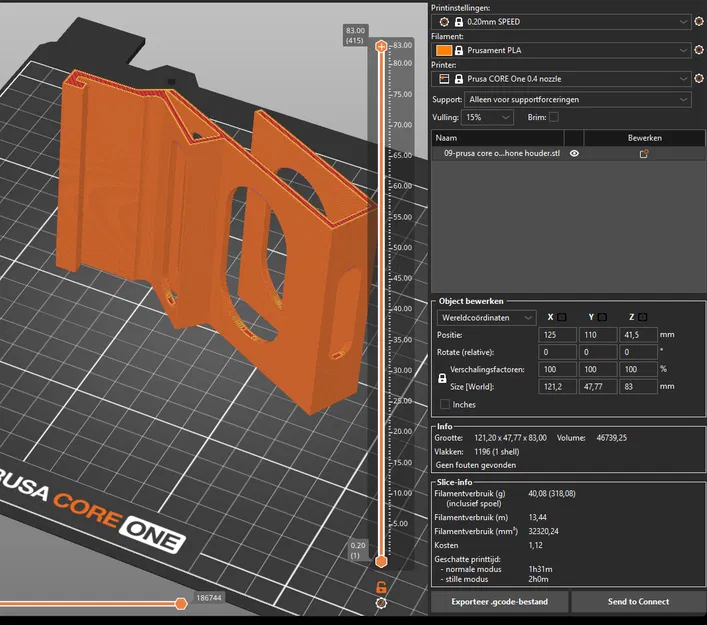
Task: Open the Vulling 15% infill dropdown
Action: (x=487, y=117)
